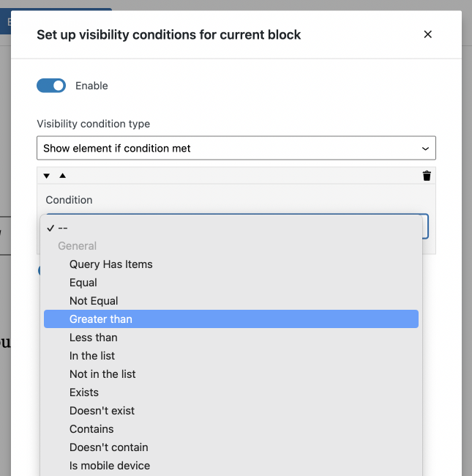The height and width of the screenshot is (476, 472).
Task: Close the visibility conditions dialog
Action: [x=427, y=34]
